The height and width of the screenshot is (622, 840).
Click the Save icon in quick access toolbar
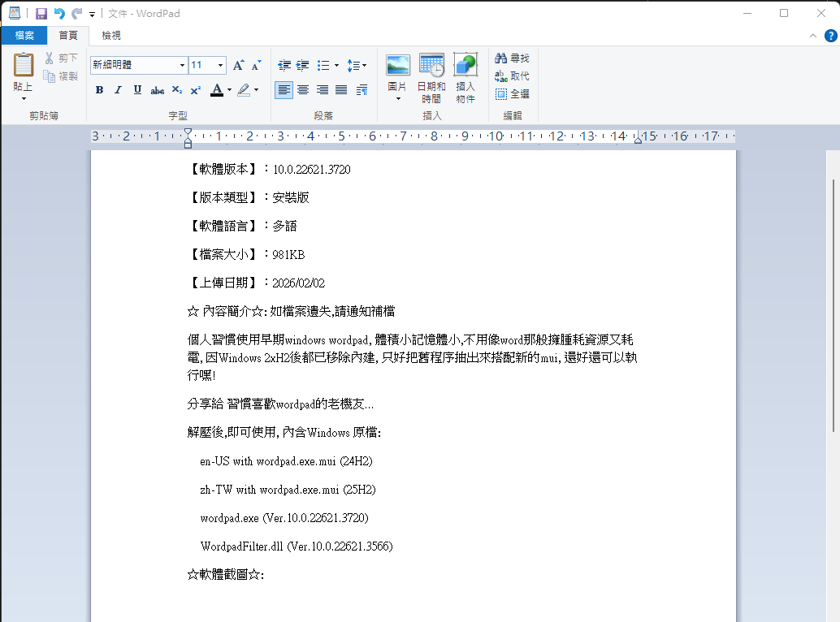[x=41, y=14]
